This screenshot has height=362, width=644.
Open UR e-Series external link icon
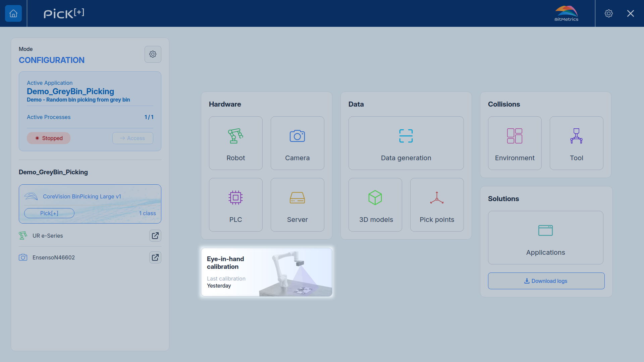[x=155, y=236]
